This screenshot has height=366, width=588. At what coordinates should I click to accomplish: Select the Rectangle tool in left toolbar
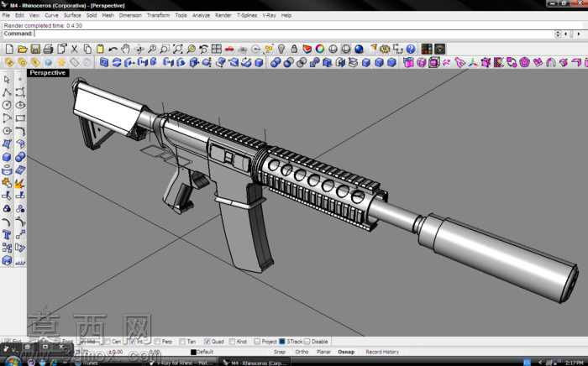[x=20, y=118]
